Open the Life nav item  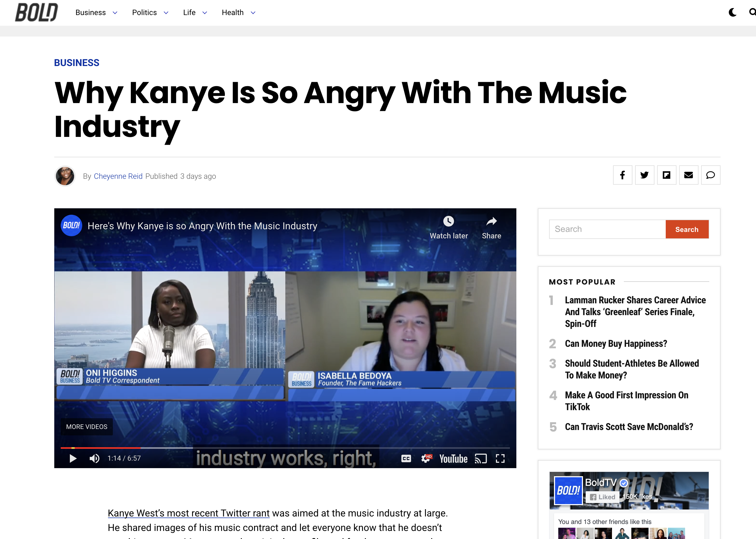click(189, 13)
